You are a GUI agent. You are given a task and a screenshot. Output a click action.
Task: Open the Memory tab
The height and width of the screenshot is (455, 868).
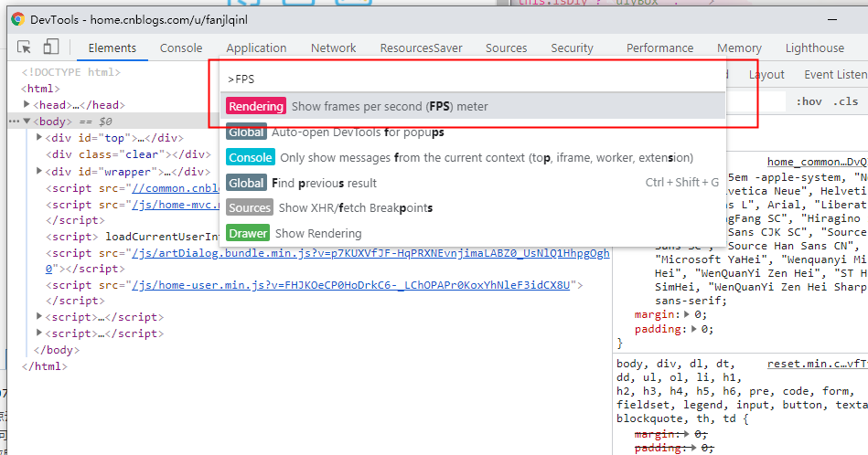pyautogui.click(x=739, y=48)
